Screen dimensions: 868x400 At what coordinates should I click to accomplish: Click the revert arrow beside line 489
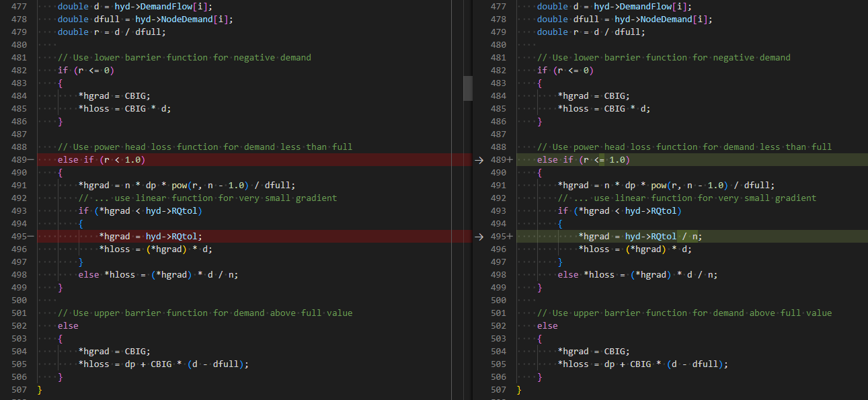[x=479, y=160]
